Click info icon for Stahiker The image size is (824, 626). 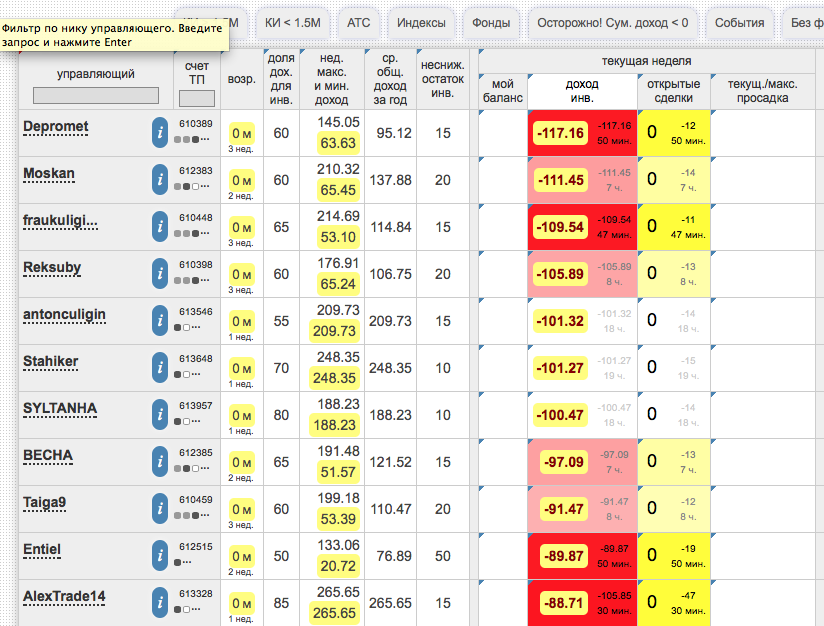160,368
